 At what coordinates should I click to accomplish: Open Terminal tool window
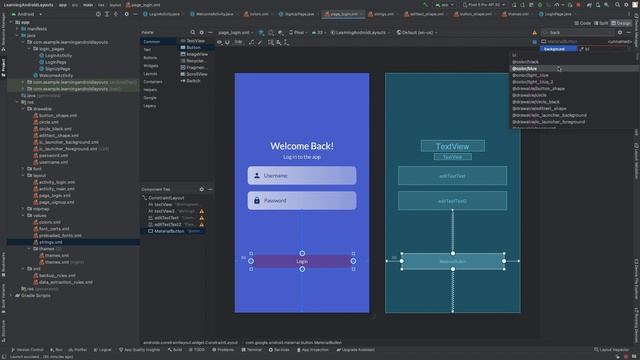[252, 350]
